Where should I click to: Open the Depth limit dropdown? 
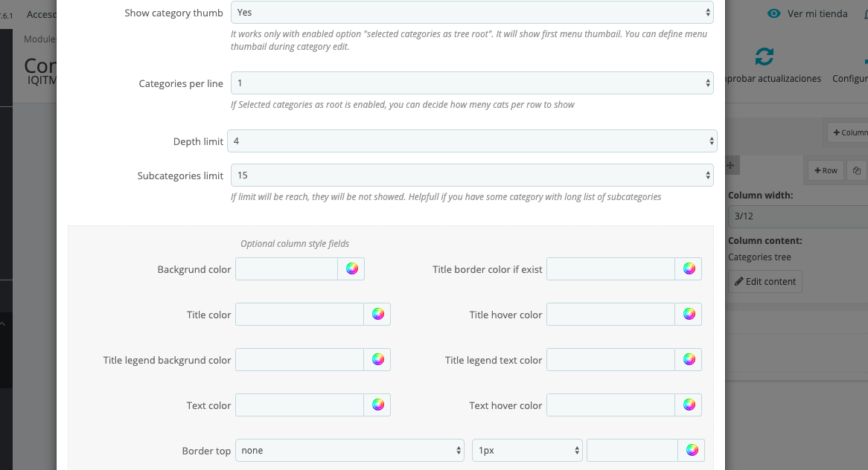(x=472, y=141)
